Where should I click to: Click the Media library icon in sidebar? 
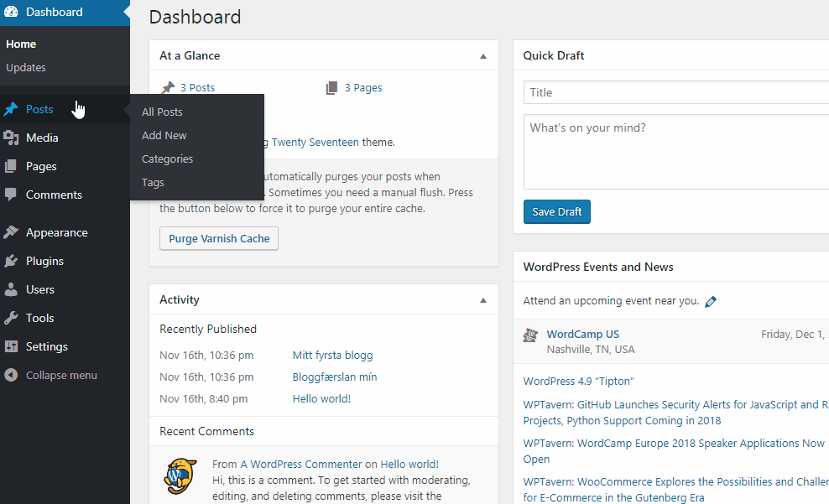point(11,138)
